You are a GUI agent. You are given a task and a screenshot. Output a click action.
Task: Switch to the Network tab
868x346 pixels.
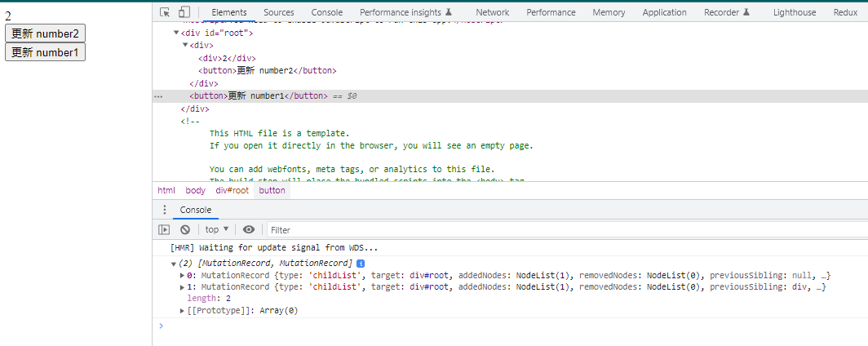click(492, 12)
